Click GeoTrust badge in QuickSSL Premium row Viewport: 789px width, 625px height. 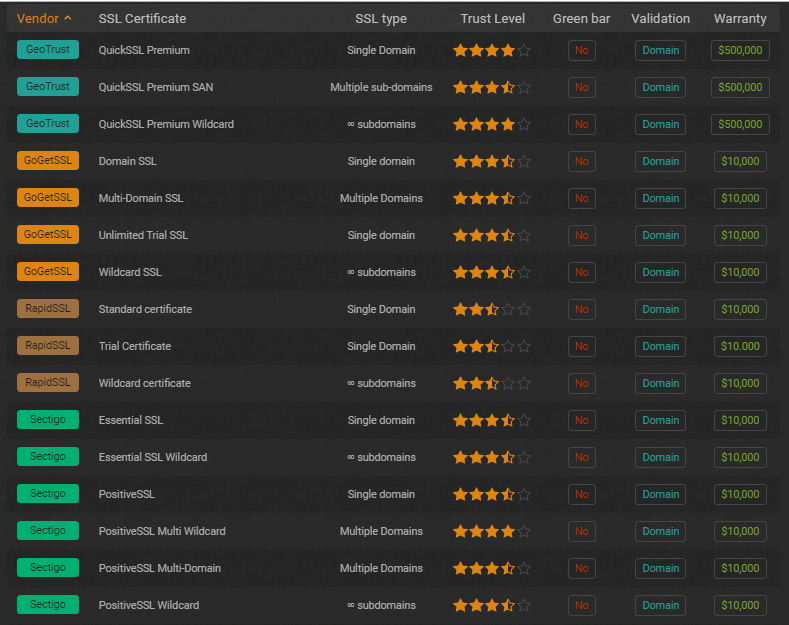pos(48,49)
